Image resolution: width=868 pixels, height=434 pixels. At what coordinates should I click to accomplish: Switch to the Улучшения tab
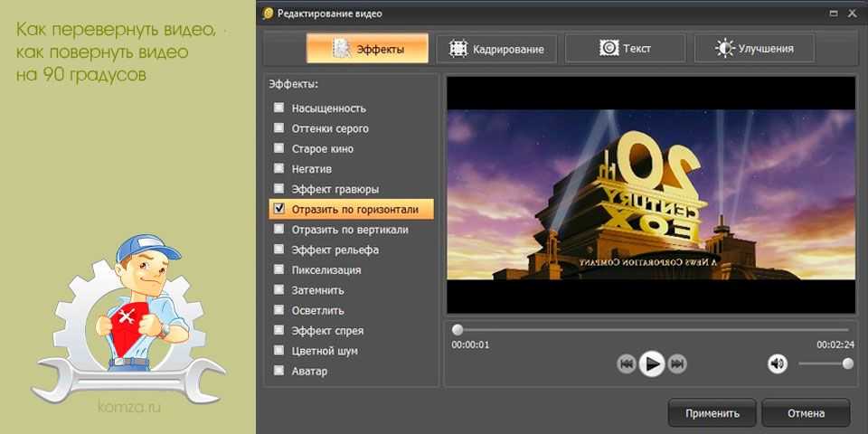click(x=754, y=49)
